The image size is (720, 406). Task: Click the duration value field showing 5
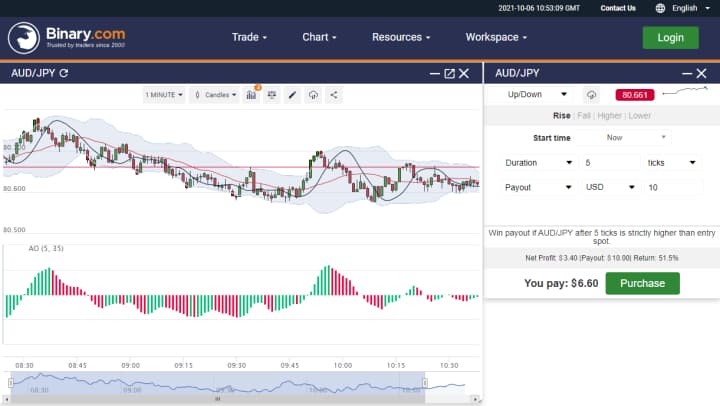[x=611, y=163]
